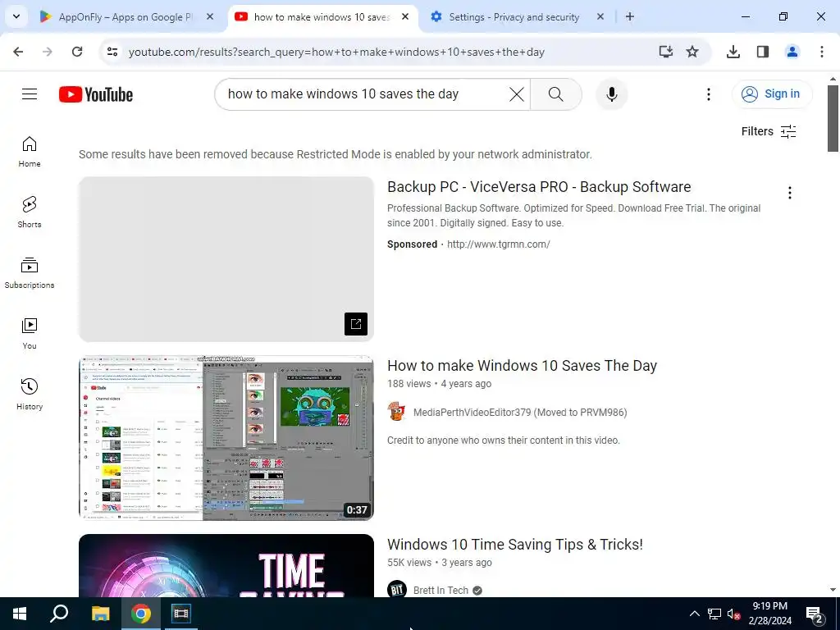Click the sponsored ad thumbnail
Screen dimensions: 840x630
tap(226, 259)
